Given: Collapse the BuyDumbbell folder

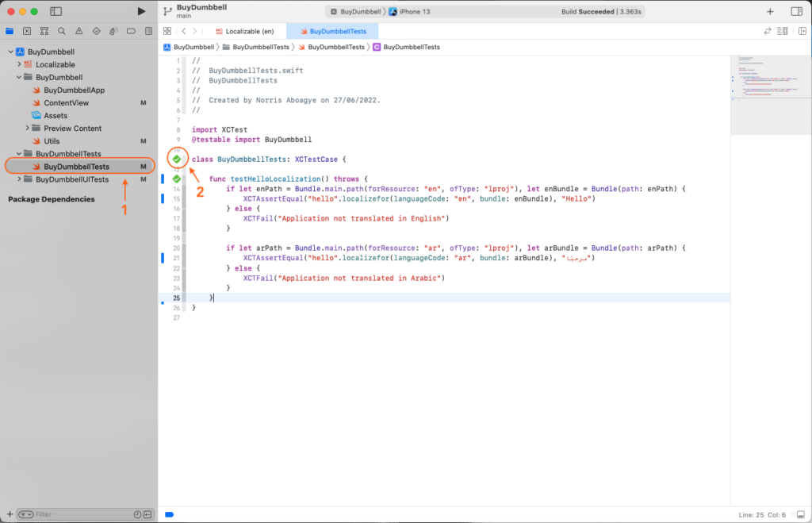Looking at the screenshot, I should (x=19, y=77).
